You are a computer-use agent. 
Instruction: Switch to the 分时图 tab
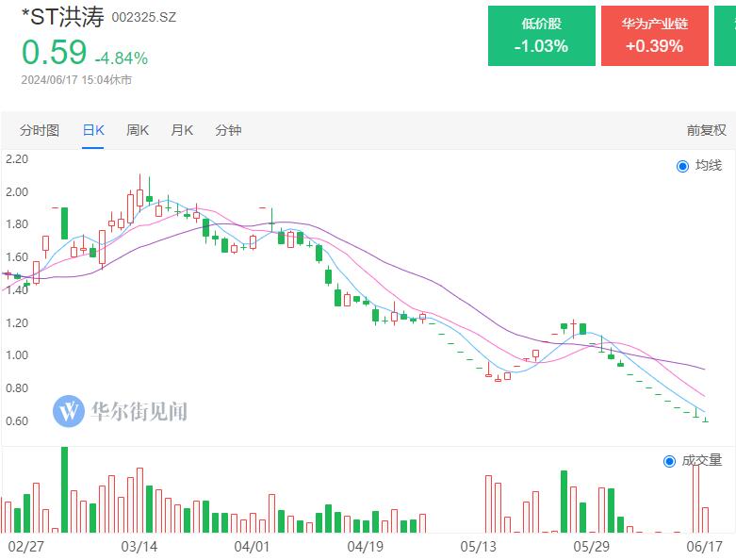click(40, 130)
